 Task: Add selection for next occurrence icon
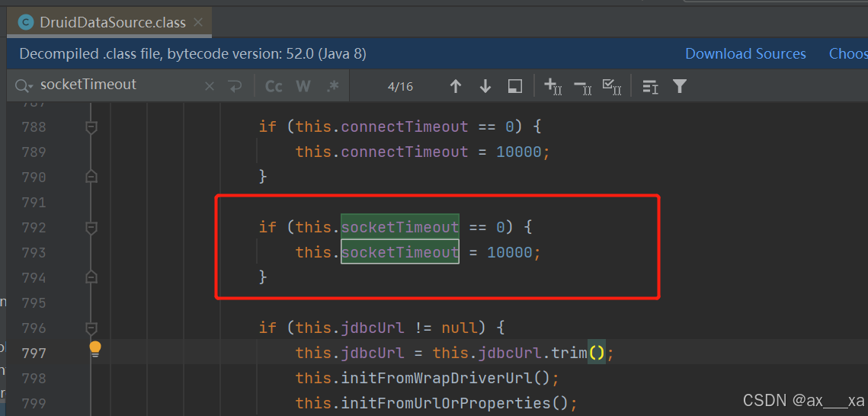click(x=553, y=86)
